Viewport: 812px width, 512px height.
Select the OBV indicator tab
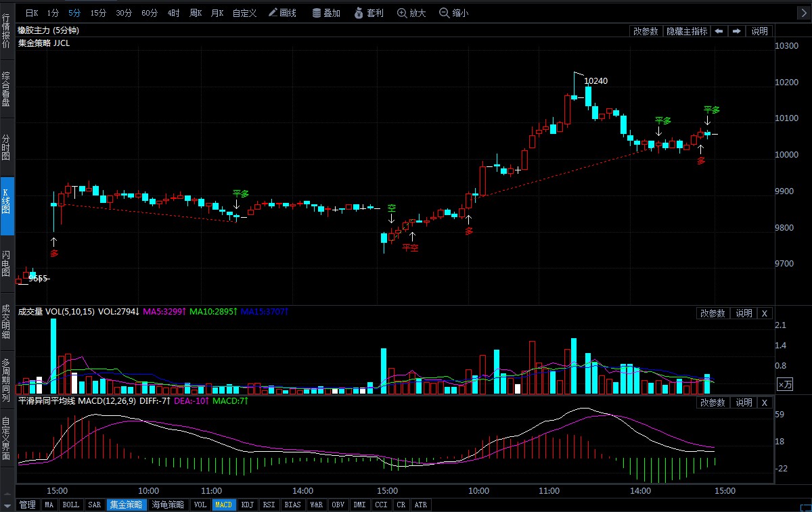338,505
